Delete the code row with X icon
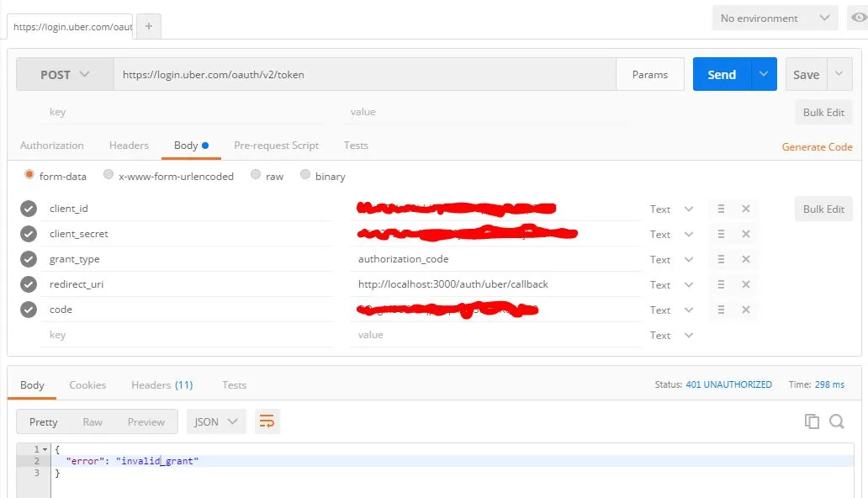Viewport: 868px width, 498px height. click(x=746, y=310)
